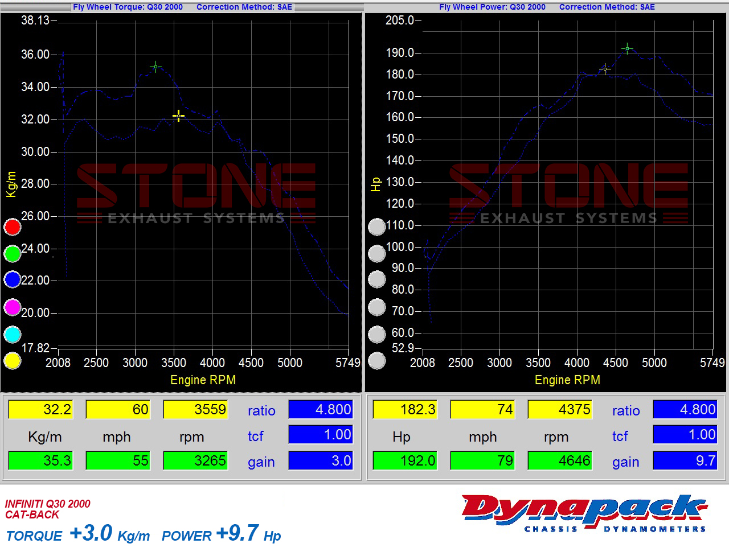Click the torque panel gain label
The width and height of the screenshot is (729, 560).
261,462
